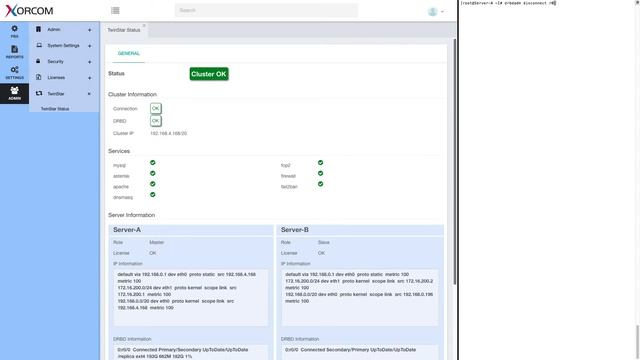Click the Server-B role value Slave
The height and width of the screenshot is (360, 640).
tap(324, 242)
